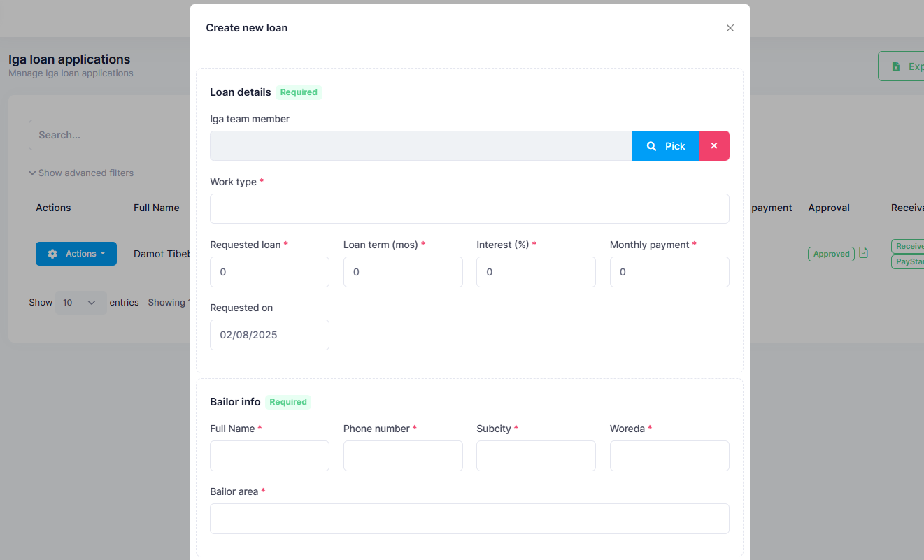The image size is (924, 560).
Task: Click the Bailor Full Name field
Action: point(269,456)
